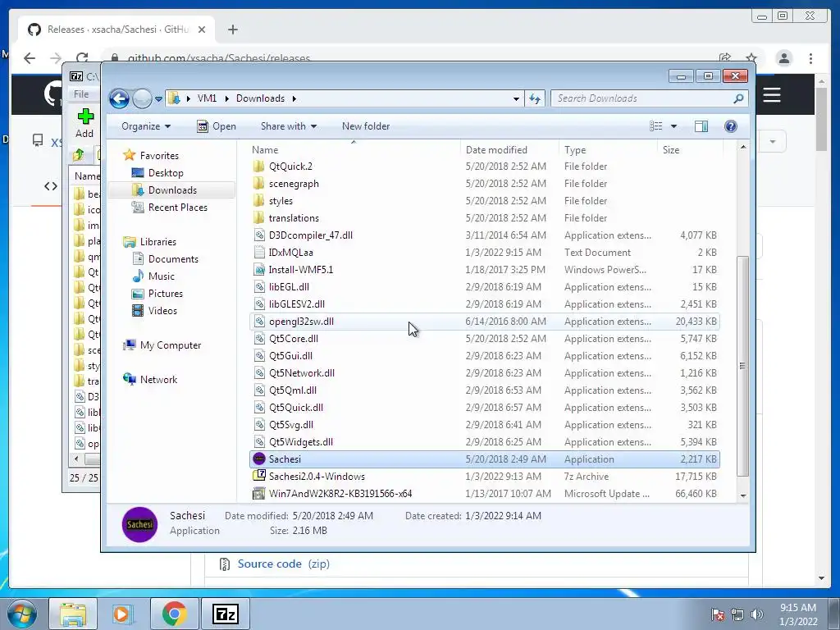Open the Share with dropdown
The image size is (840, 630).
click(288, 126)
